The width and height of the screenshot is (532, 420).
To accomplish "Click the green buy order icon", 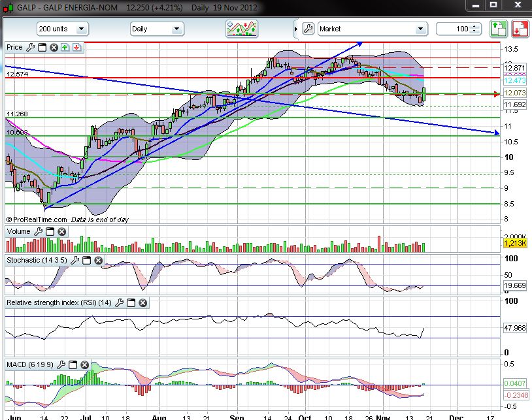I will [x=498, y=29].
